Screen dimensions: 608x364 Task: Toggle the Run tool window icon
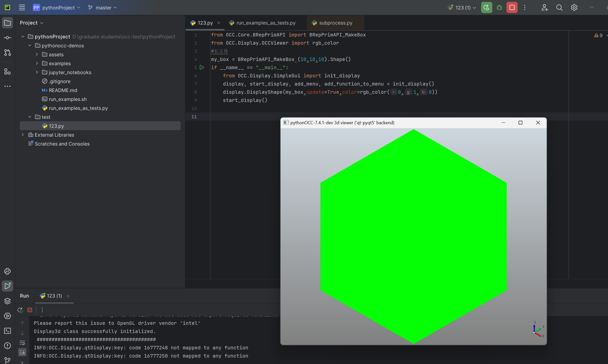(7, 286)
